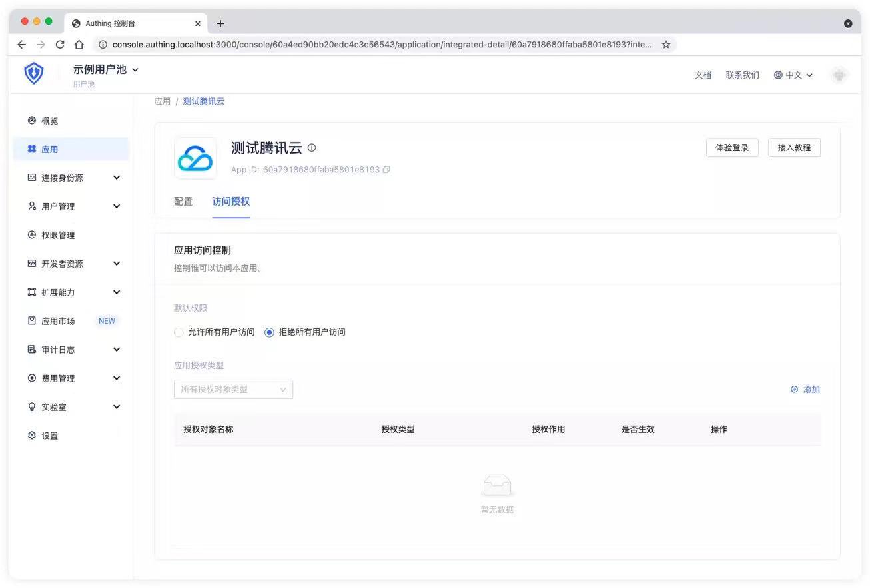Open the 中文 language dropdown
This screenshot has height=588, width=870.
pos(793,75)
